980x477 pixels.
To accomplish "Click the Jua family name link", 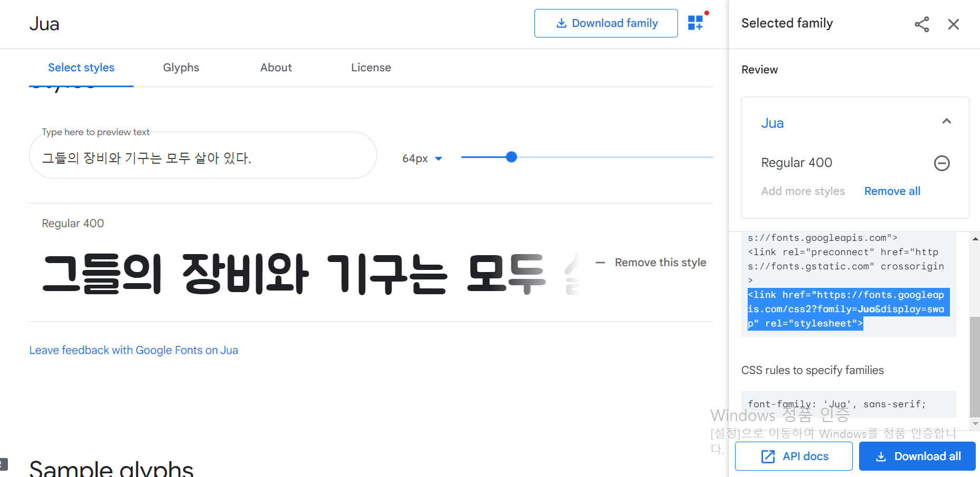I will [x=772, y=123].
